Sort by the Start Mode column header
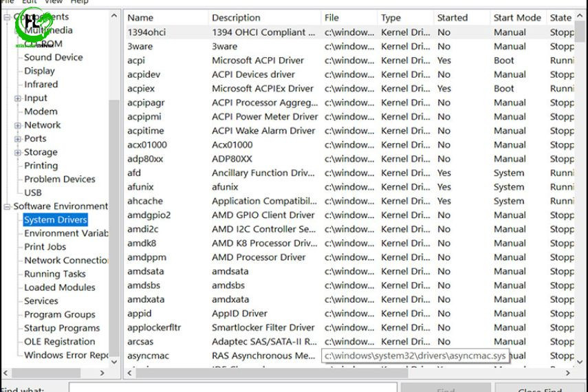 tap(519, 18)
